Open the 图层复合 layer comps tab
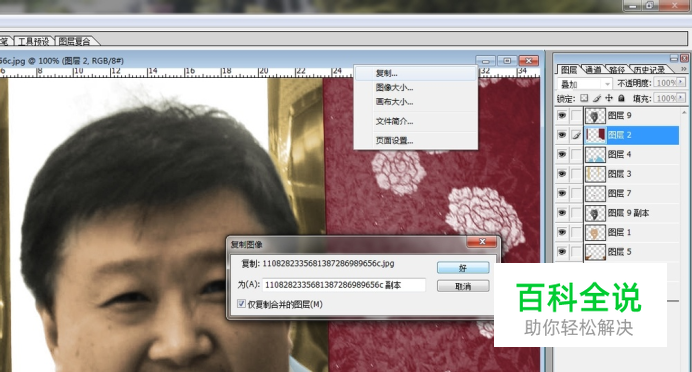Screen dimensions: 692x372 tap(74, 41)
